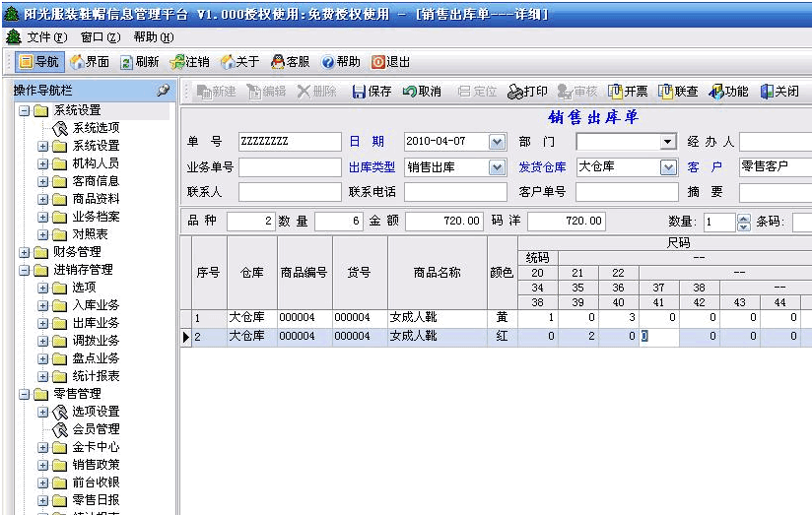This screenshot has width=812, height=515.
Task: Open the 出库类型 dropdown arrow
Action: coord(497,167)
